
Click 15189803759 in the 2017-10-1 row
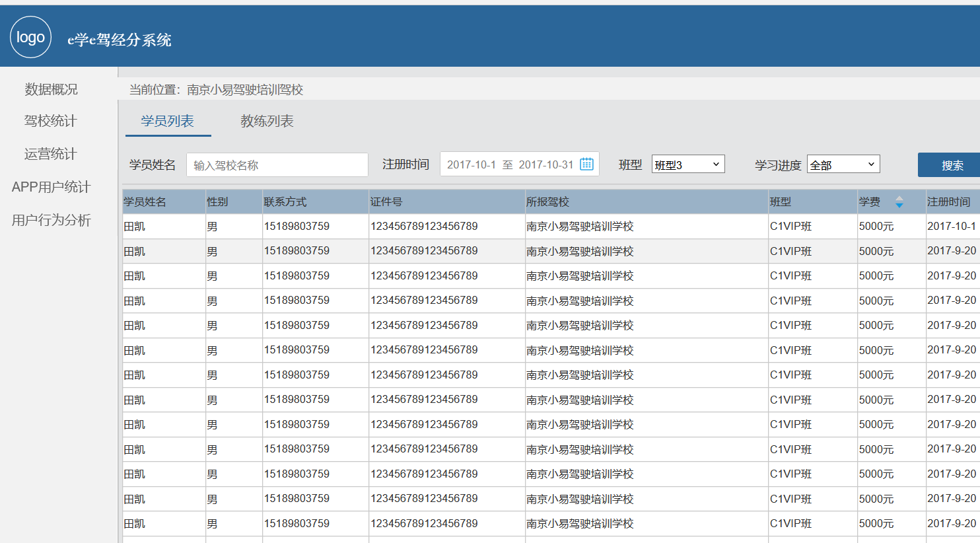pyautogui.click(x=297, y=226)
